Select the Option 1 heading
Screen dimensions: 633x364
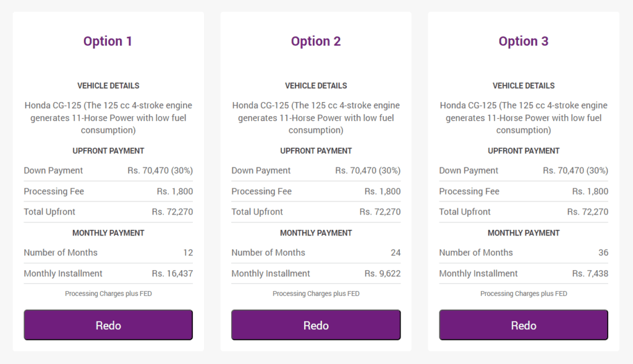[x=108, y=41]
